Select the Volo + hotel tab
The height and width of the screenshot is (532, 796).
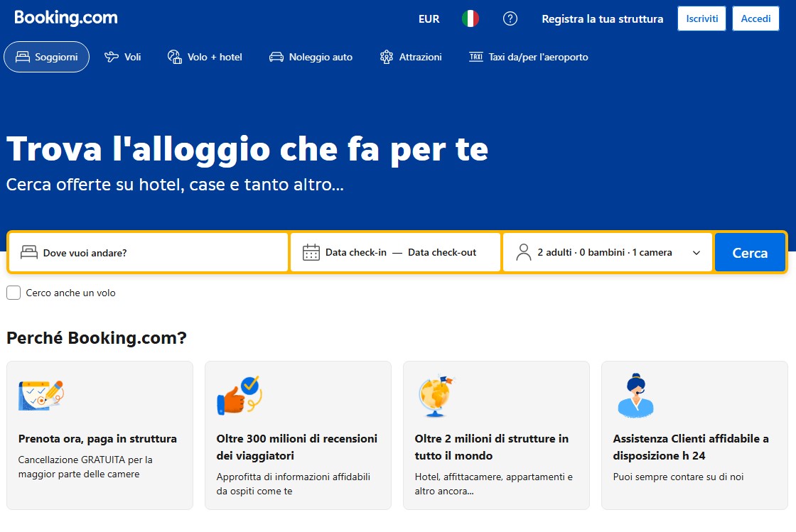pos(205,57)
